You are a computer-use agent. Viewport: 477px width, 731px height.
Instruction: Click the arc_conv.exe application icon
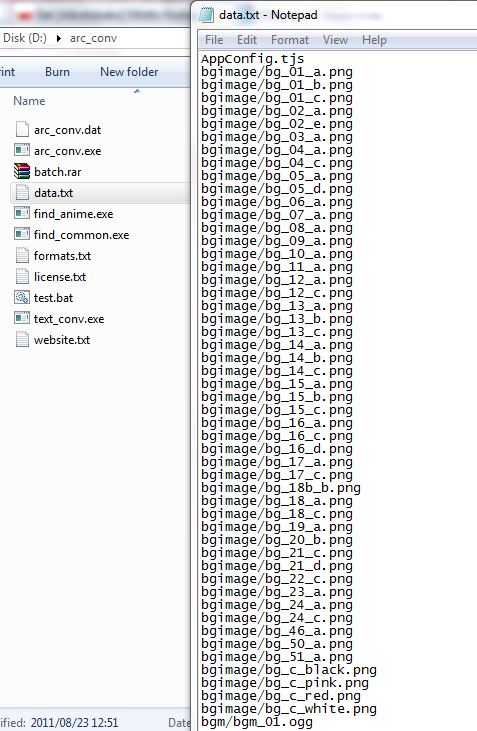pyautogui.click(x=22, y=150)
